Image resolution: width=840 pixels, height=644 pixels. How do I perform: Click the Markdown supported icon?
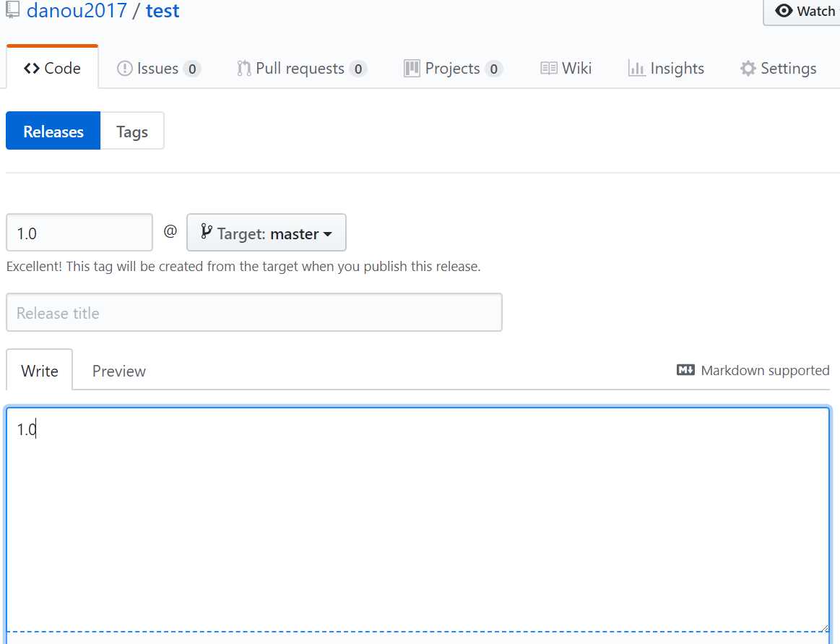tap(685, 370)
